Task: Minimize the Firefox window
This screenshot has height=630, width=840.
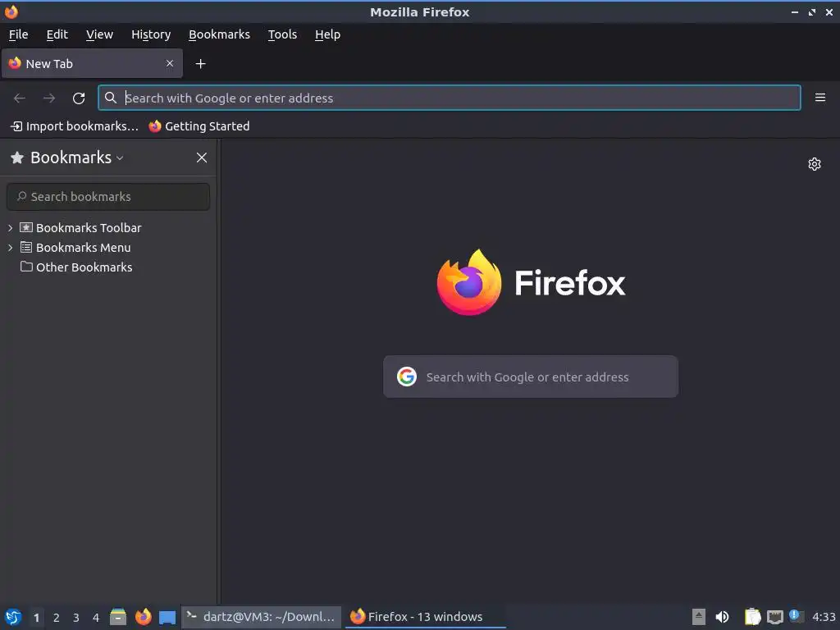Action: (x=794, y=11)
